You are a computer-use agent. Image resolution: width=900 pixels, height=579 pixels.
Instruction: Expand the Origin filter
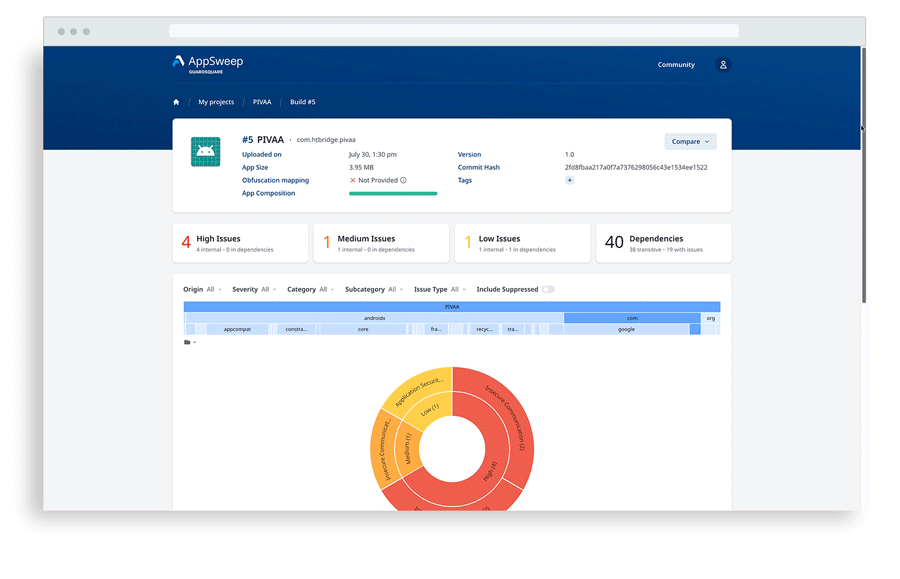click(203, 289)
